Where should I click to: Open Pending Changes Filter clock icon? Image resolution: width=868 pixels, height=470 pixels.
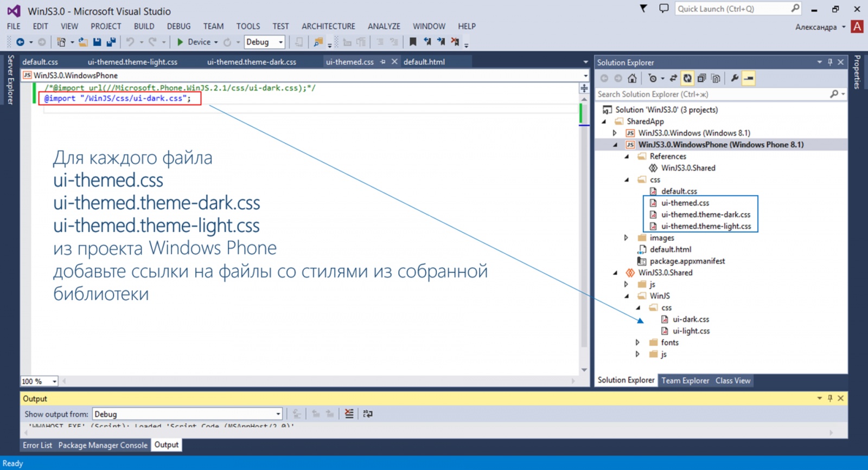click(653, 79)
